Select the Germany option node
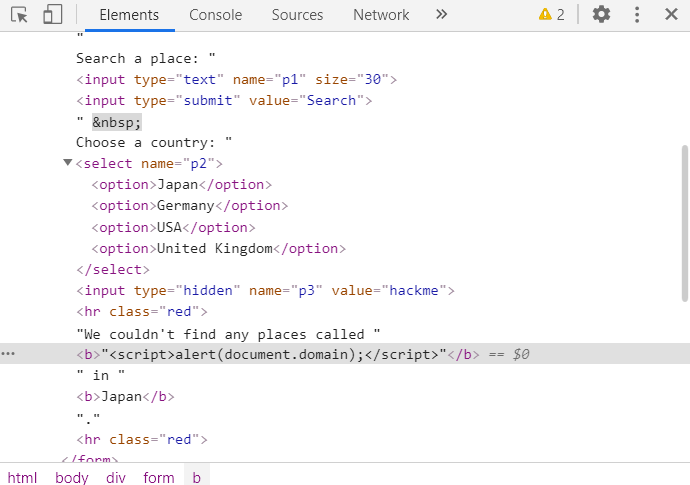 pos(190,206)
